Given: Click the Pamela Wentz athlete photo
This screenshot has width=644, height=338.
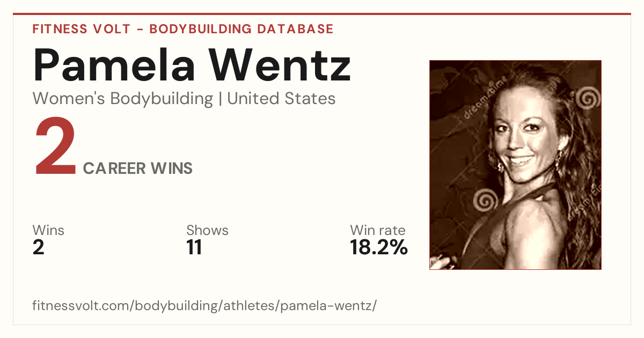Looking at the screenshot, I should [515, 165].
